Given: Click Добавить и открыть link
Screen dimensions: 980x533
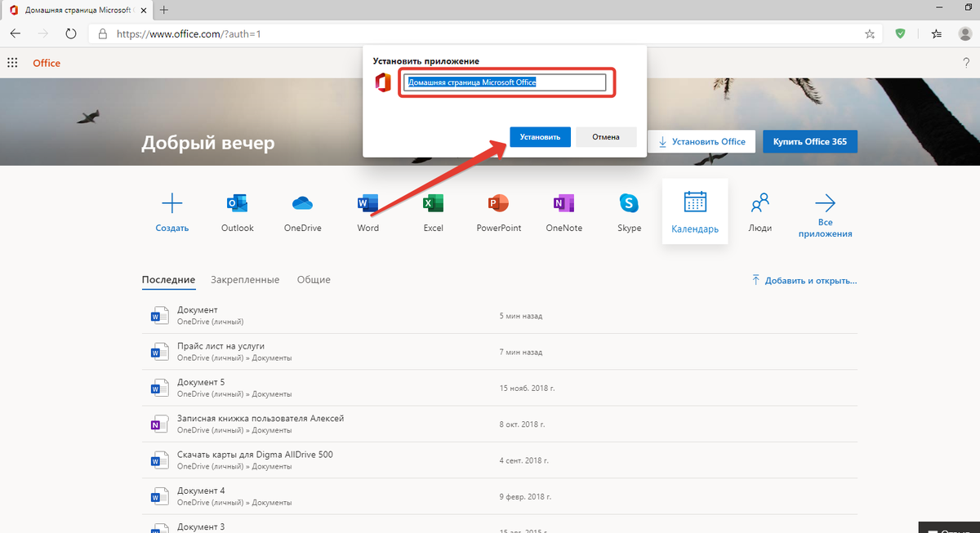Looking at the screenshot, I should (x=804, y=280).
